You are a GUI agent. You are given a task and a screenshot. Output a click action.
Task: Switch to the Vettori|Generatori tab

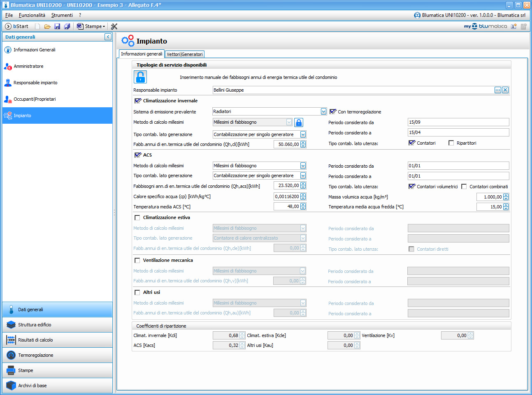pyautogui.click(x=185, y=54)
